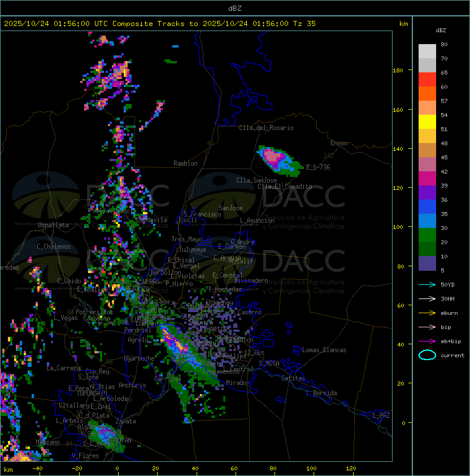Screen dimensions: 470x476
Task: Click the 'Catitas' map label
Action: click(293, 378)
